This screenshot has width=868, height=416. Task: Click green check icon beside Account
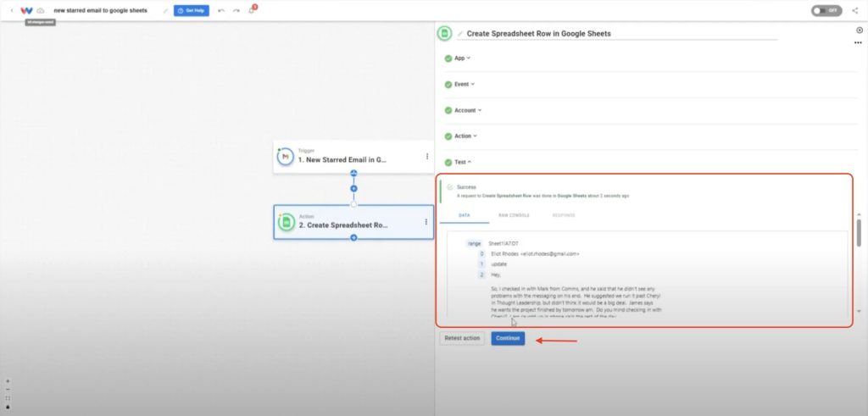coord(448,110)
